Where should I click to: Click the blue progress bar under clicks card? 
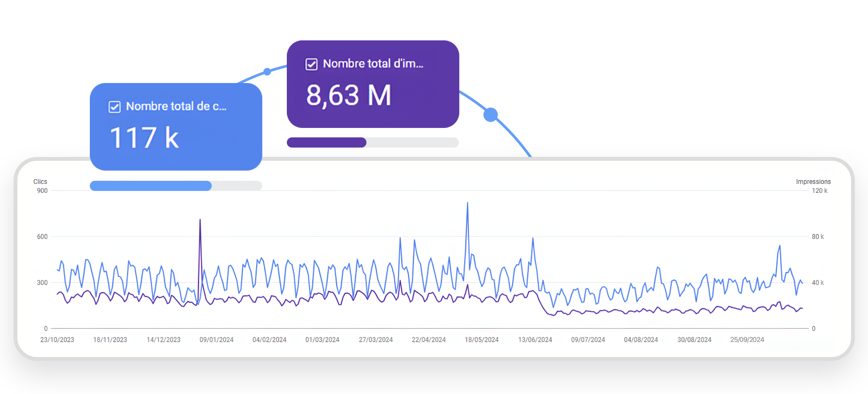[176, 186]
